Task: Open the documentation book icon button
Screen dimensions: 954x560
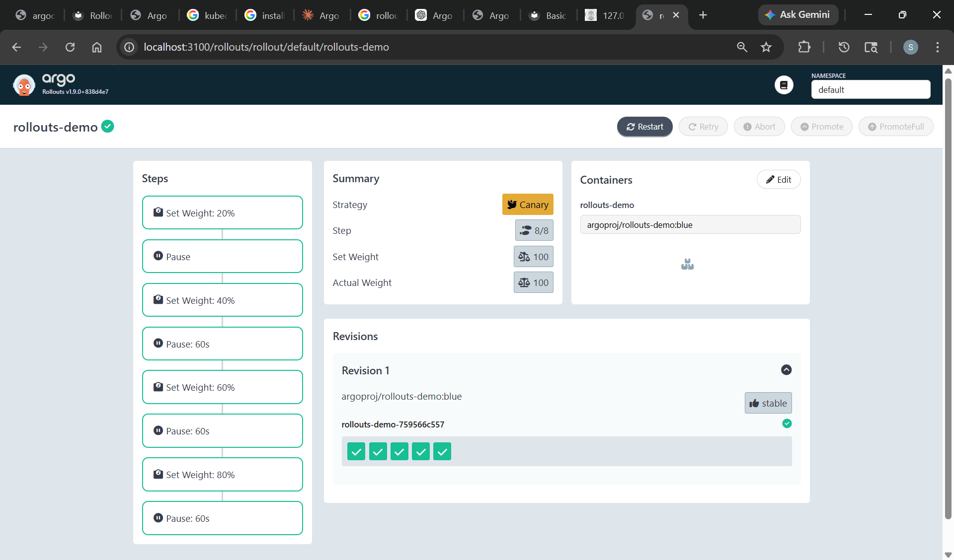Action: (784, 85)
